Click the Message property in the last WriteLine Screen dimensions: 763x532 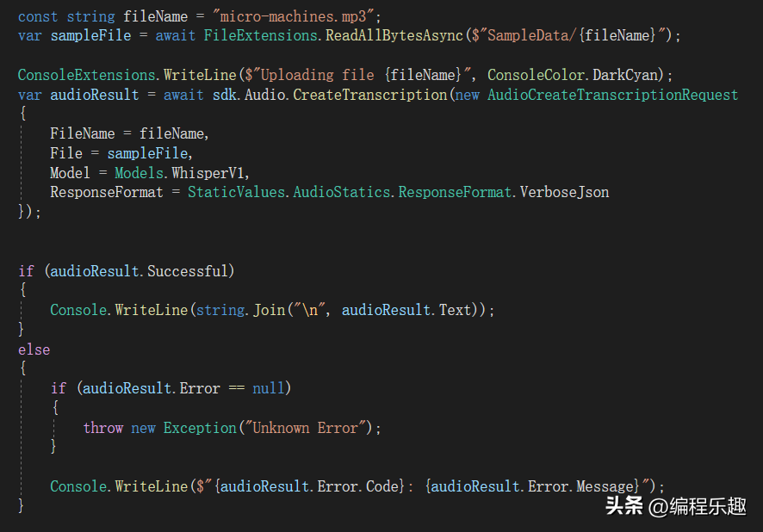click(605, 486)
